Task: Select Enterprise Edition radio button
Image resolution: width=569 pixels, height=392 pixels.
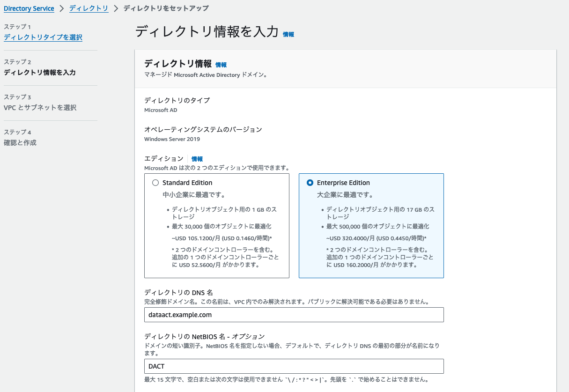Action: pyautogui.click(x=310, y=183)
